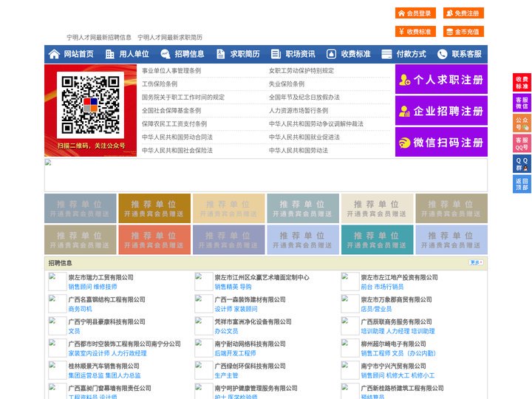Open the 职场资讯 menu item
The height and width of the screenshot is (399, 532).
coord(300,54)
